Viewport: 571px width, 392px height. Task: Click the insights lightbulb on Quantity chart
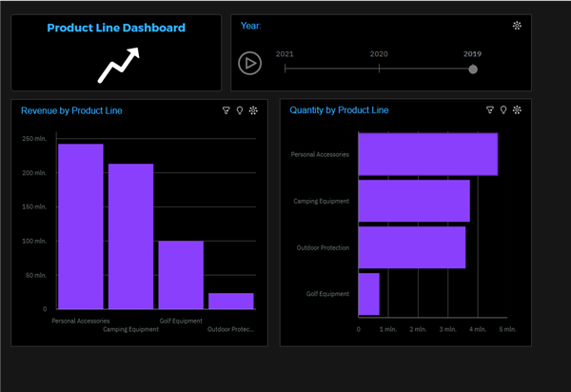tap(503, 110)
